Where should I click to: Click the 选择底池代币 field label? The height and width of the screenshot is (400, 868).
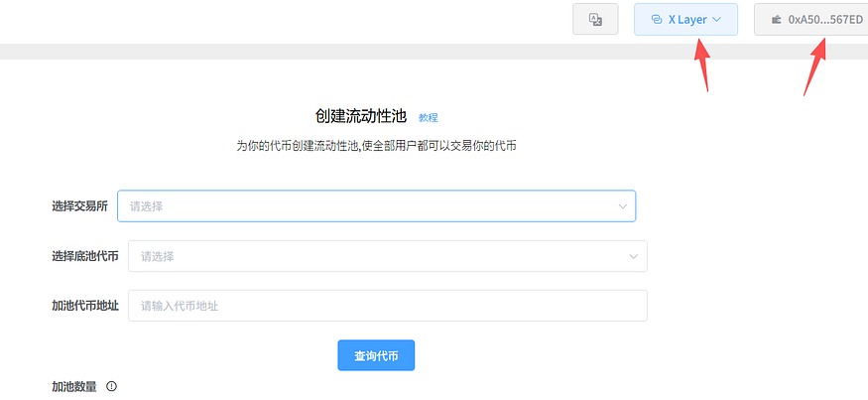(84, 256)
